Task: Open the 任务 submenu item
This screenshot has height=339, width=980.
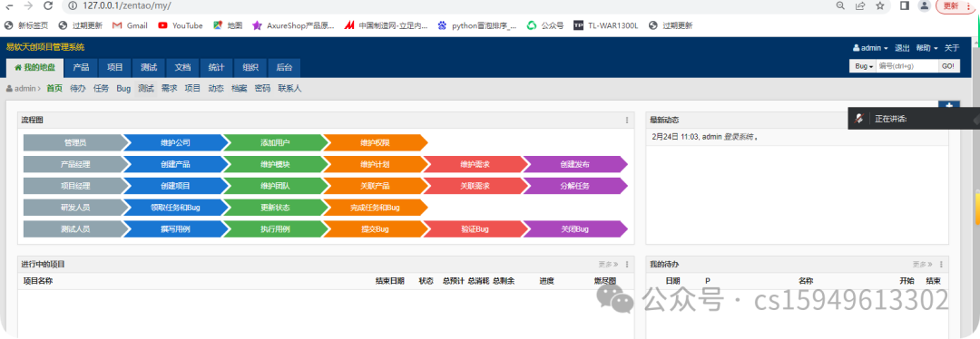Action: tap(101, 89)
